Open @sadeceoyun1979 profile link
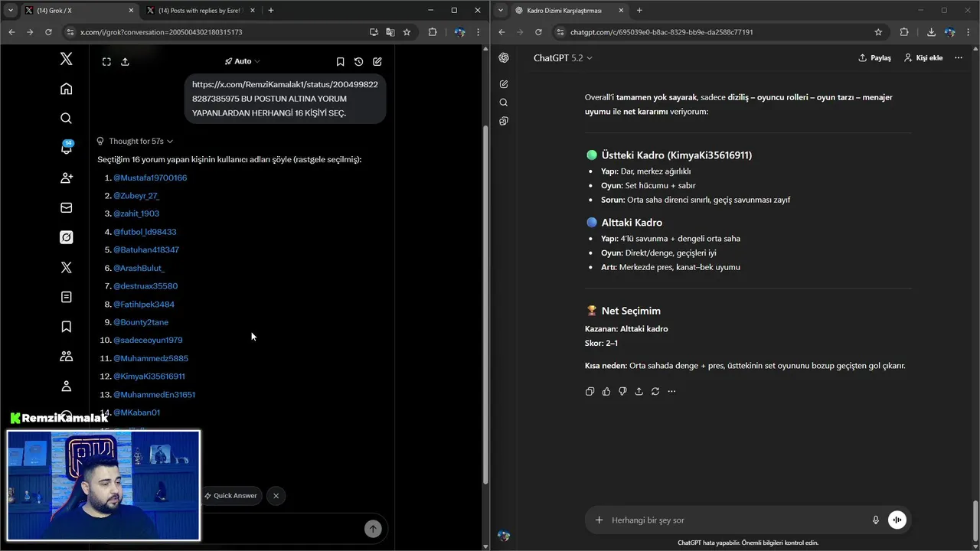Viewport: 980px width, 551px height. tap(148, 340)
